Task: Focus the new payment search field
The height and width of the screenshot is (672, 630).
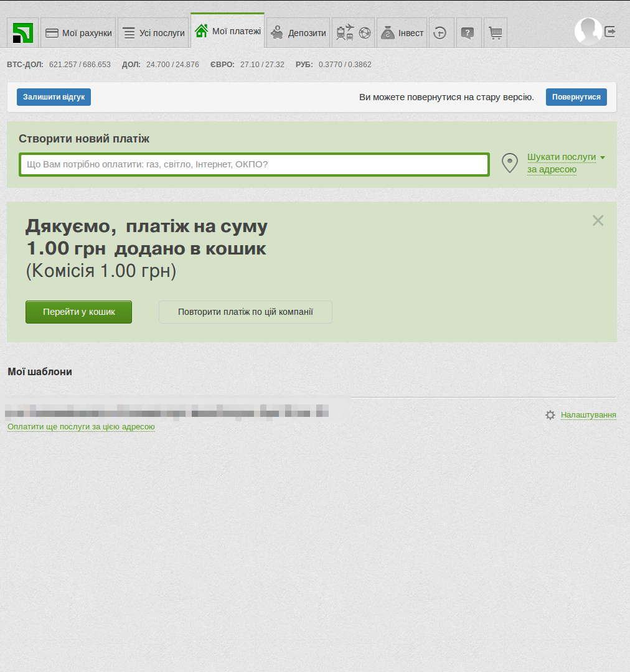Action: 254,164
